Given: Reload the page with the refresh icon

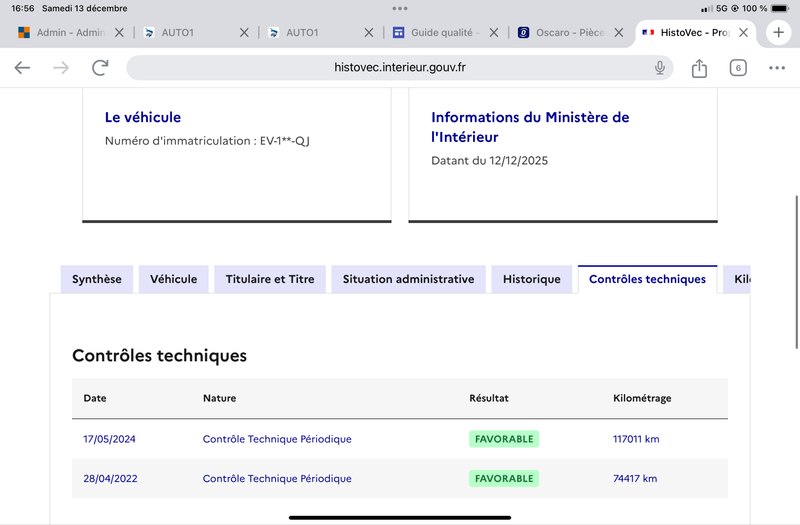Looking at the screenshot, I should (x=100, y=68).
